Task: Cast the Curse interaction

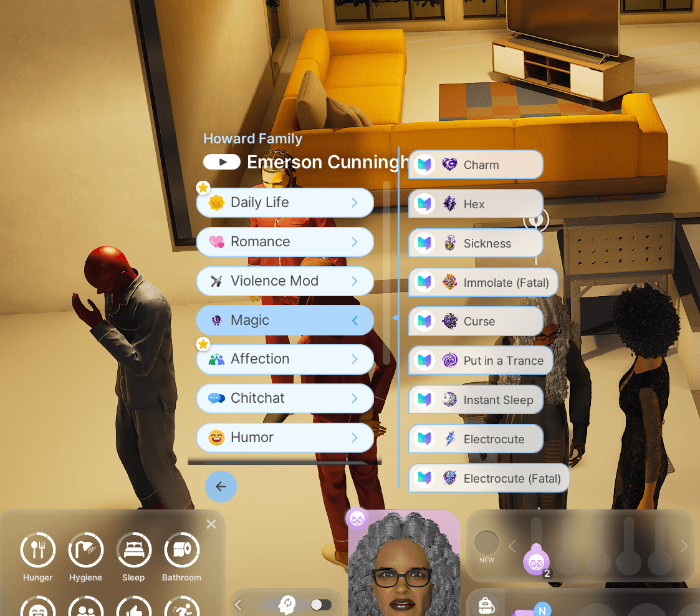Action: tap(476, 321)
